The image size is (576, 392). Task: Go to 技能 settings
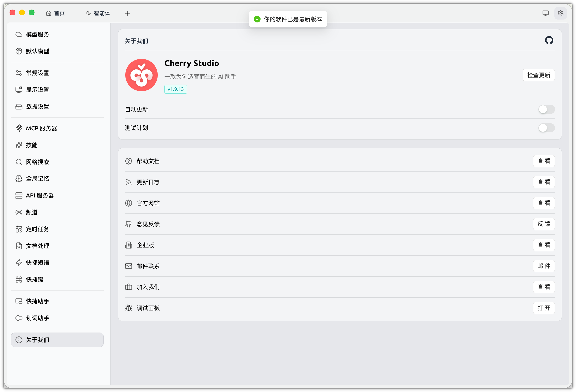click(x=57, y=145)
